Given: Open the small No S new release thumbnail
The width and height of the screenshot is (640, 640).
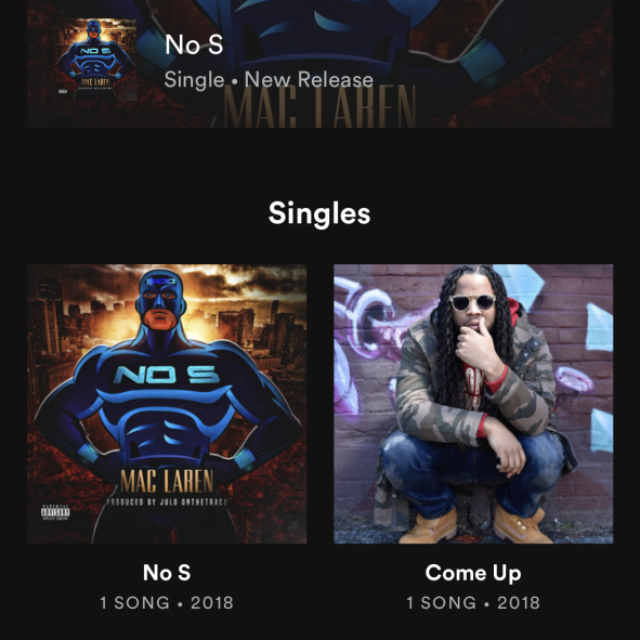Looking at the screenshot, I should tap(96, 59).
